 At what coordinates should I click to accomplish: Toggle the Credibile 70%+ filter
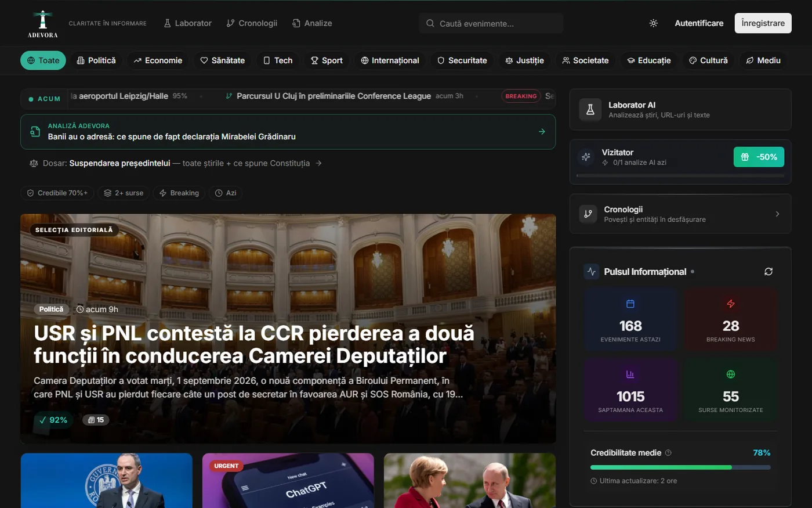pyautogui.click(x=57, y=193)
